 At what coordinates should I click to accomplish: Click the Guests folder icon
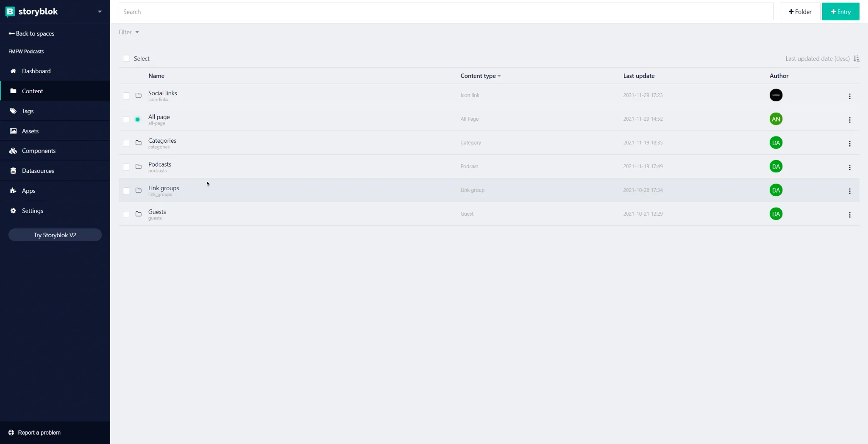(138, 214)
